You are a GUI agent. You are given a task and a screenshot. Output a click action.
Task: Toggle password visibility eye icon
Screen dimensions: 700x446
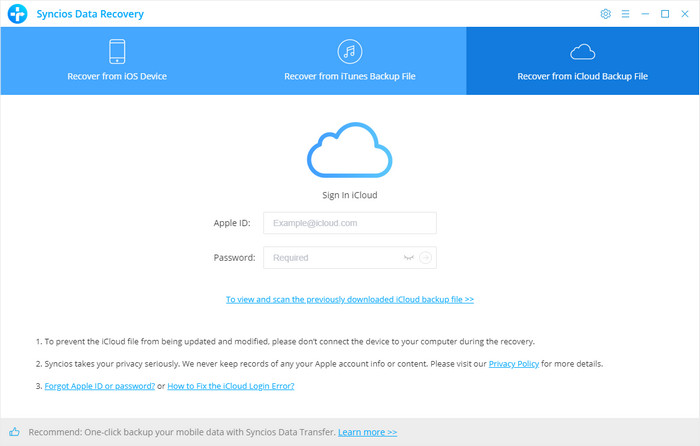pyautogui.click(x=408, y=258)
